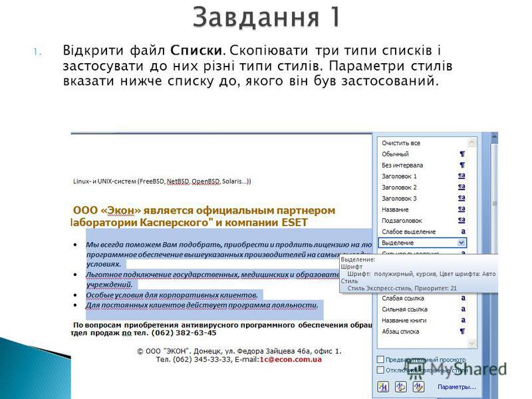Apply the Заголовок 1 style
532x399 pixels.
tap(423, 176)
